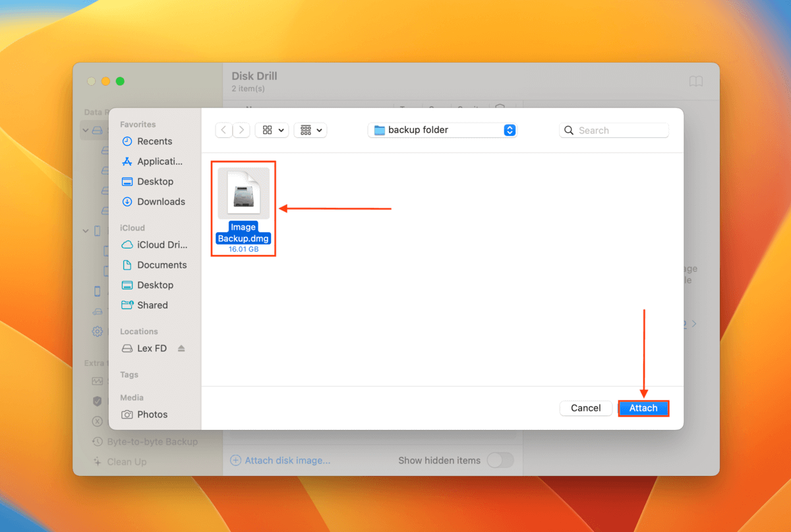This screenshot has height=532, width=791.
Task: Click the Applications icon in the sidebar
Action: (x=127, y=162)
